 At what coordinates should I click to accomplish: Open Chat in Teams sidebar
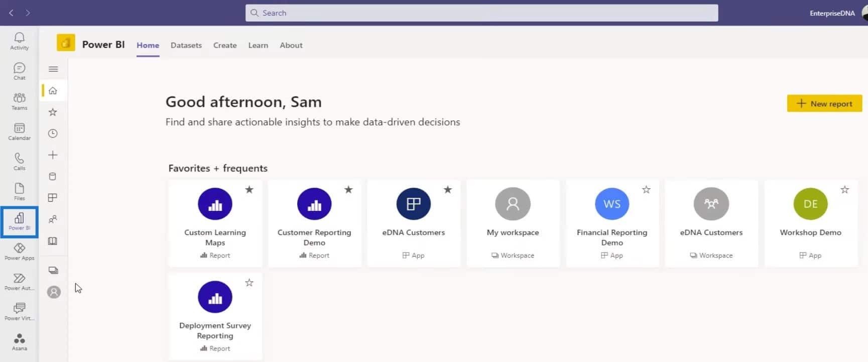click(x=19, y=71)
